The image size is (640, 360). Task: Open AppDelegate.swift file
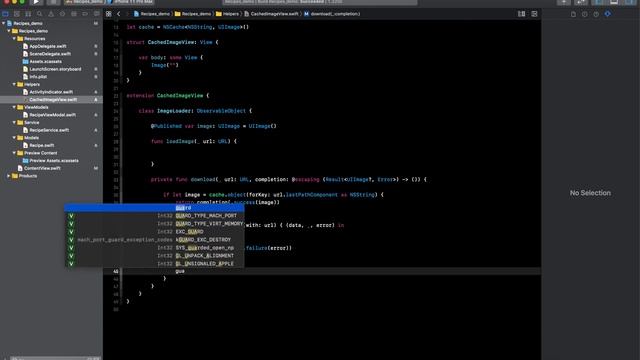(47, 46)
